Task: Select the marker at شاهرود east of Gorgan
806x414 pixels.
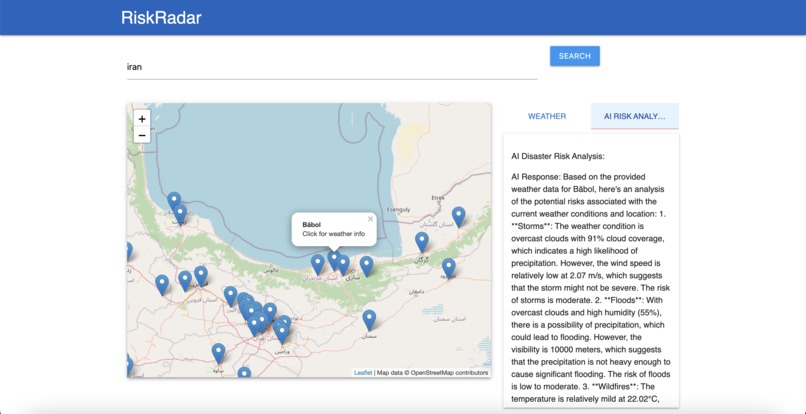Action: point(449,268)
